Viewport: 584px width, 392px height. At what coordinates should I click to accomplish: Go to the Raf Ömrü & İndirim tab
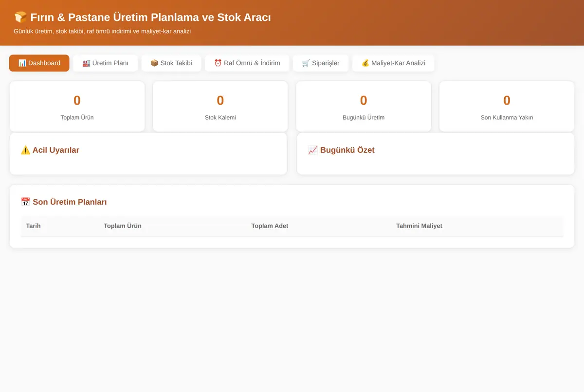(x=247, y=63)
